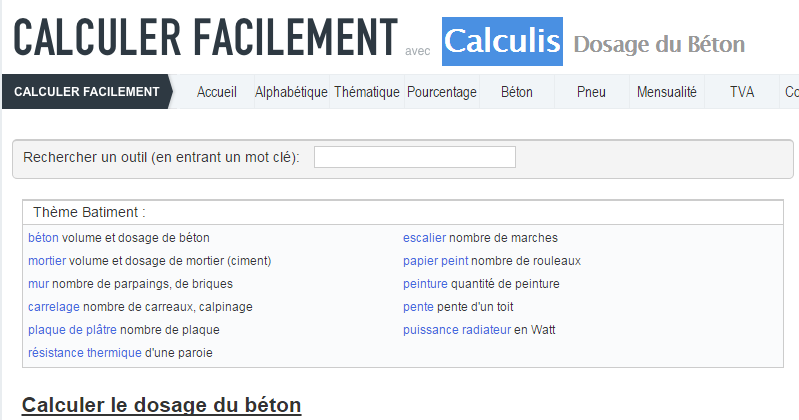Viewport: 799px width, 420px height.
Task: Open the Accueil menu item
Action: (217, 92)
